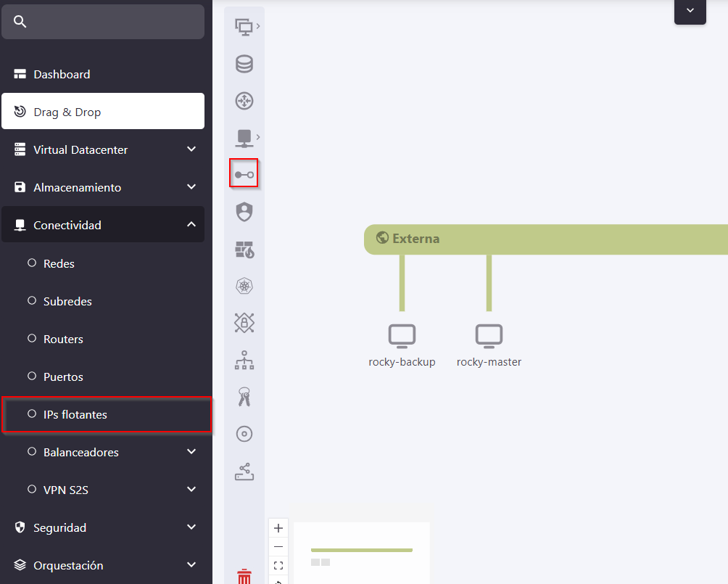This screenshot has height=584, width=728.
Task: Click the database storage volume icon
Action: (x=244, y=64)
